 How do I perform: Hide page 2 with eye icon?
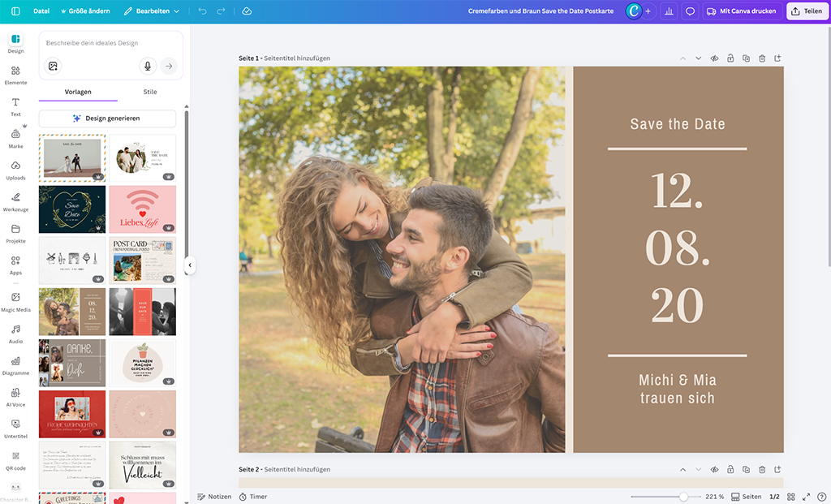click(x=714, y=470)
